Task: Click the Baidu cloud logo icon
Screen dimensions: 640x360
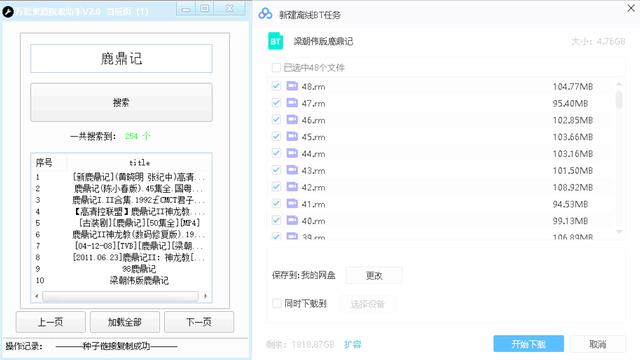Action: click(x=265, y=14)
